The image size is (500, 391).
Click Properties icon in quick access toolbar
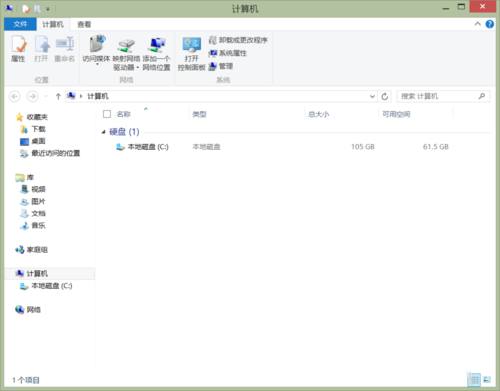[x=26, y=9]
